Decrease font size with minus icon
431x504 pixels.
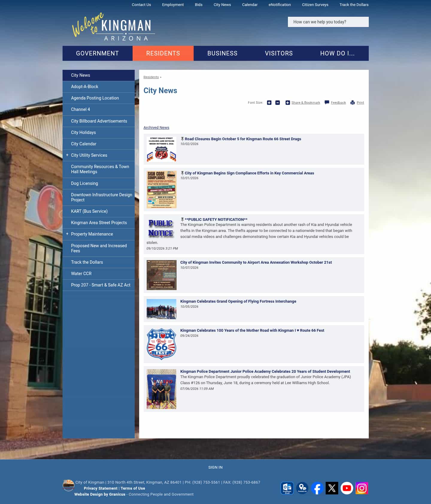pyautogui.click(x=277, y=103)
